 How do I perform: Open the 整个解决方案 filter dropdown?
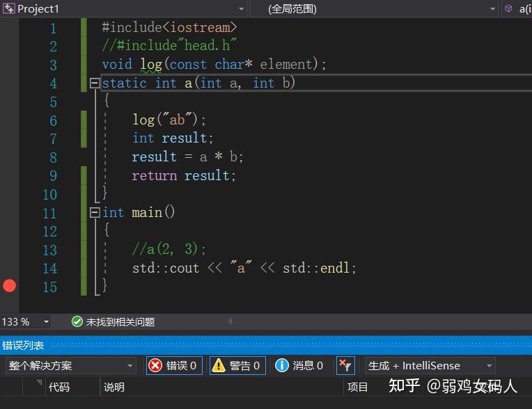[x=70, y=366]
